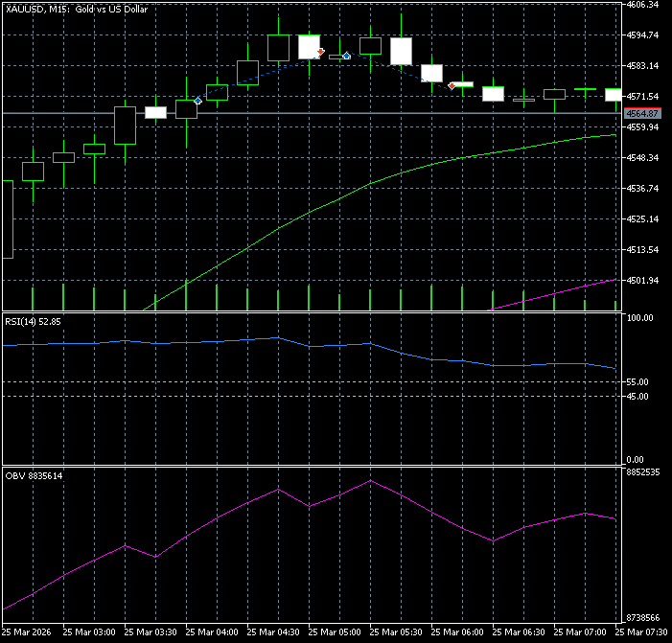Viewport: 672px width, 643px height.
Task: Click the 4525.14 price scale label
Action: pyautogui.click(x=642, y=218)
